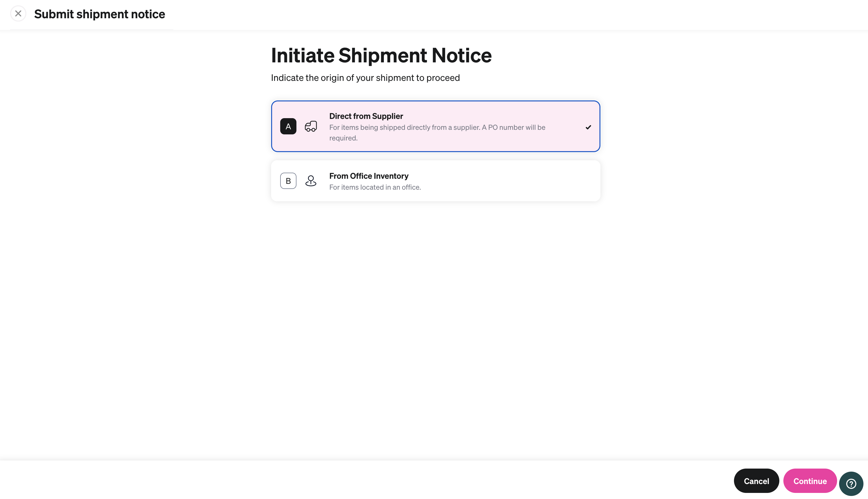Click the checkmark on the selected option
This screenshot has height=499, width=868.
coord(589,127)
